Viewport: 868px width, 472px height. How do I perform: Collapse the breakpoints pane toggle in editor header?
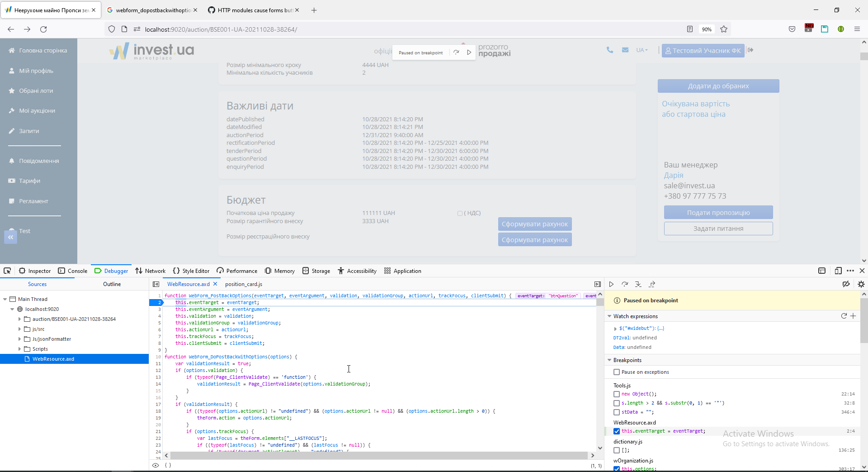pyautogui.click(x=598, y=284)
